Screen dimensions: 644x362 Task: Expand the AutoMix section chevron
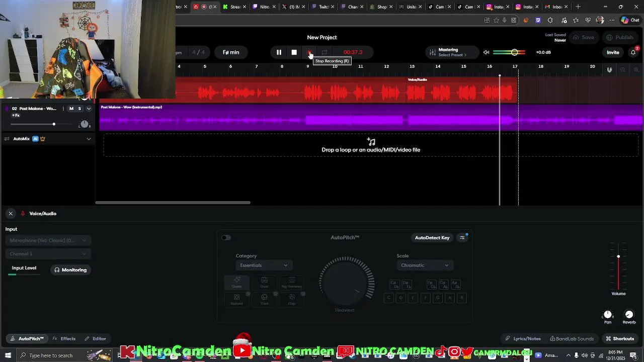point(89,139)
